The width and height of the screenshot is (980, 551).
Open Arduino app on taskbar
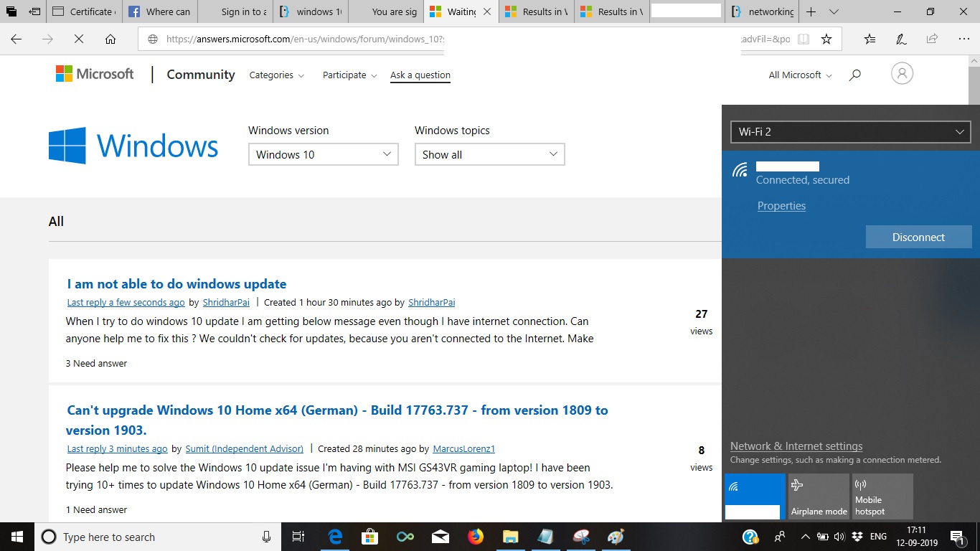405,537
